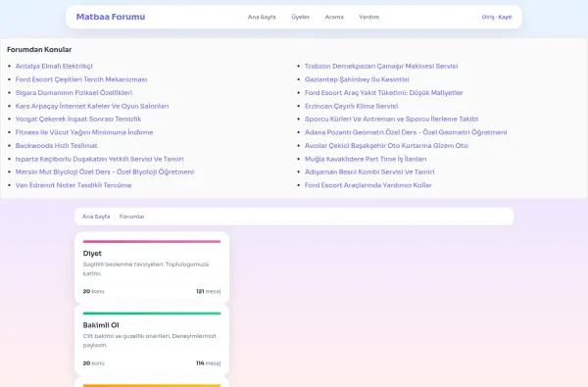Screen dimensions: 588x387
Task: Open the Matbaa Forumu logo link
Action: coord(111,17)
